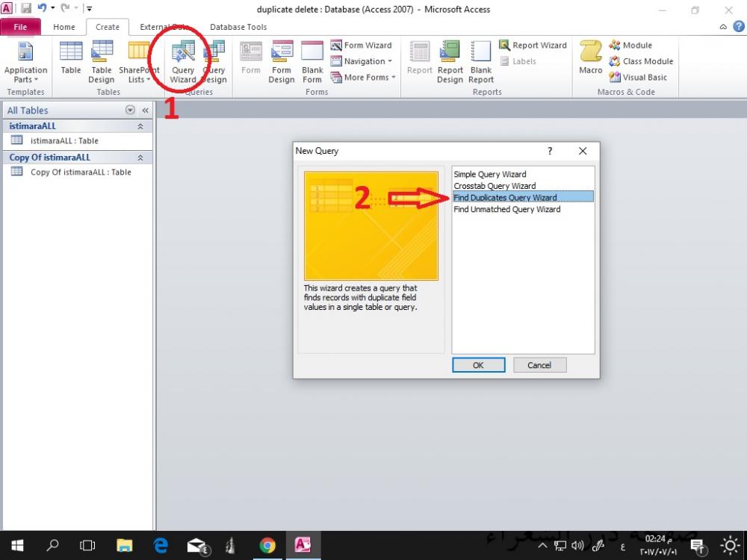Create a new Macro
The width and height of the screenshot is (747, 560).
[591, 57]
